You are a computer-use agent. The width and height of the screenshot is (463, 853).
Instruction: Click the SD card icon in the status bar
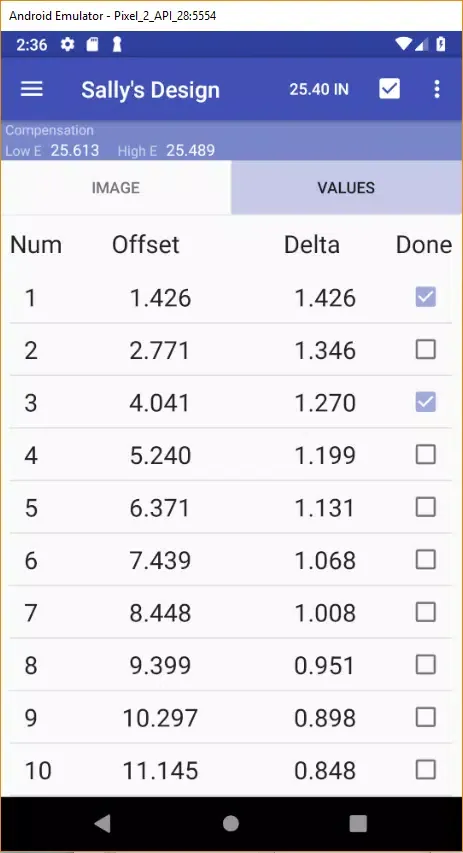coord(93,45)
